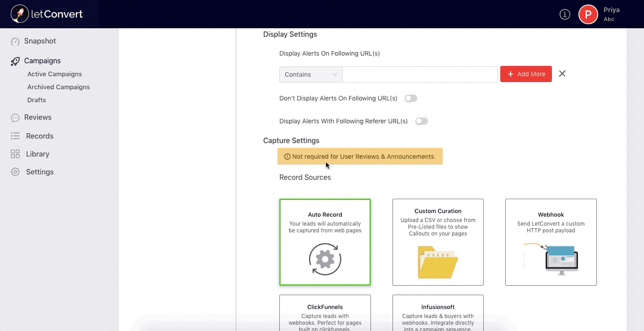Screen dimensions: 644x331
Task: Click the Display Settings heading
Action: click(290, 35)
